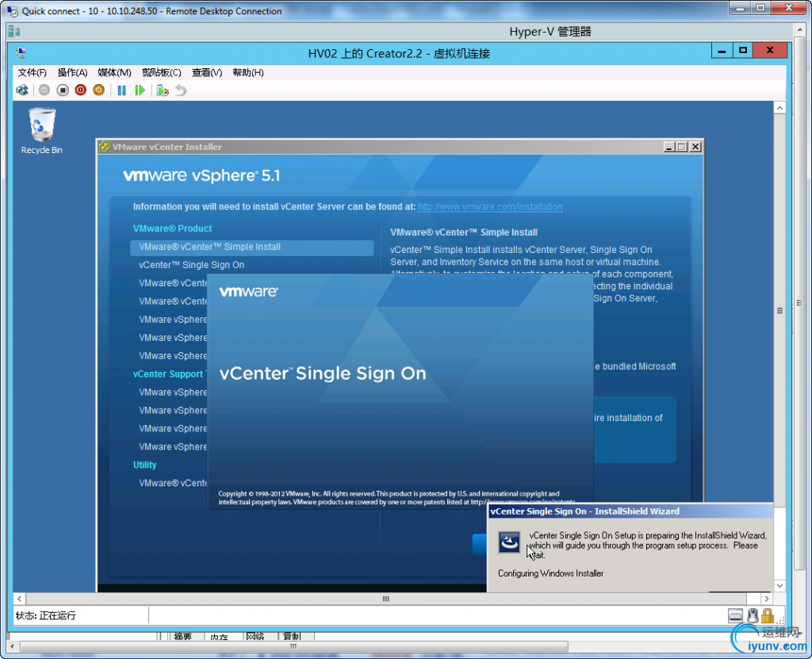Click the "VMware® Product" section heading
Screen dimensions: 812x659
click(172, 228)
